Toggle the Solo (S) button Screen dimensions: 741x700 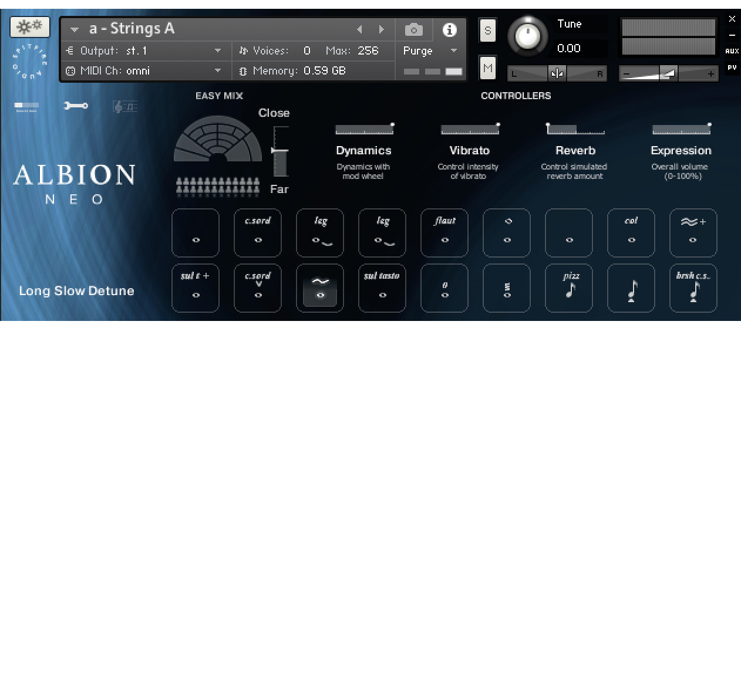(x=487, y=31)
